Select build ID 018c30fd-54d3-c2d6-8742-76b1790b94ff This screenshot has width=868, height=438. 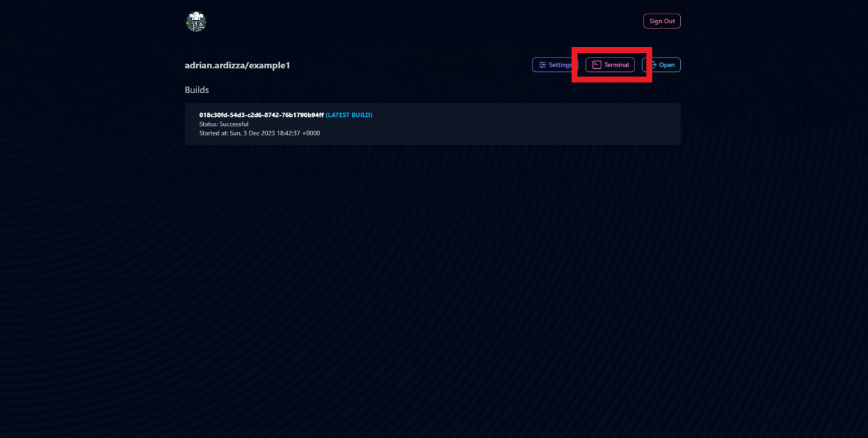pyautogui.click(x=261, y=115)
